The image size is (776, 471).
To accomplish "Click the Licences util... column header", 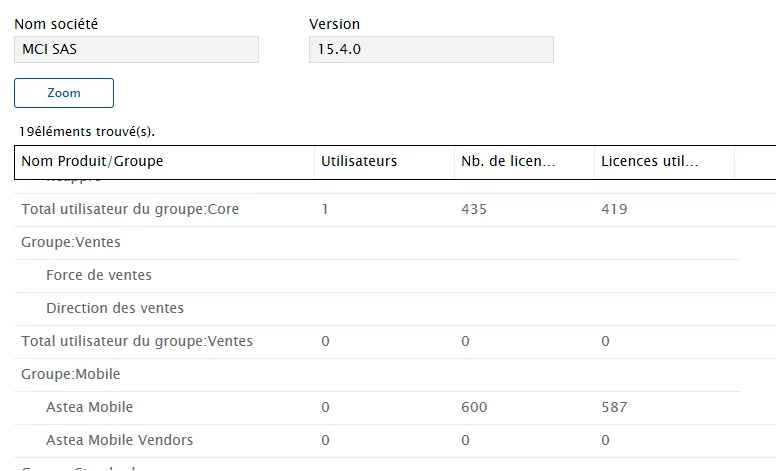I will click(x=664, y=161).
